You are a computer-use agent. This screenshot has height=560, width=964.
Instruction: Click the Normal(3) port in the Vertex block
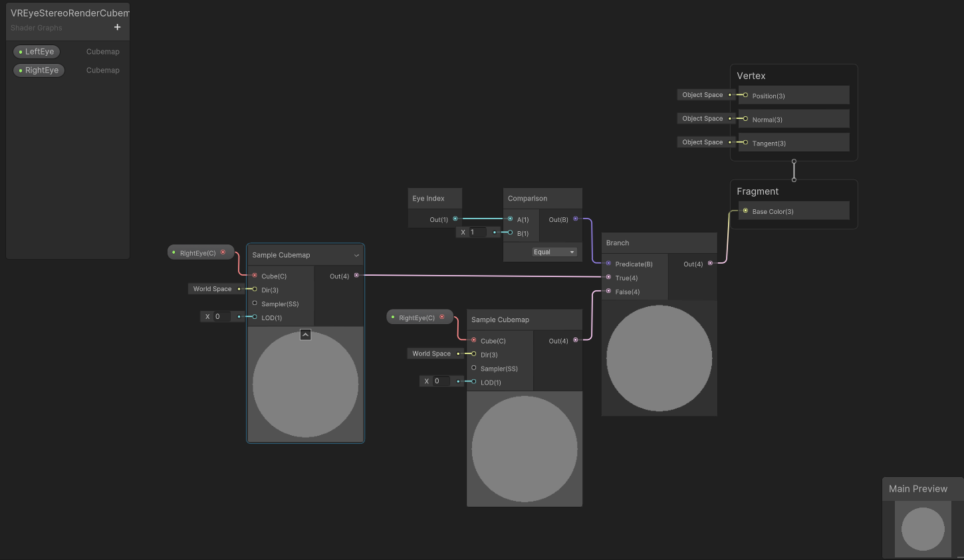(x=745, y=118)
